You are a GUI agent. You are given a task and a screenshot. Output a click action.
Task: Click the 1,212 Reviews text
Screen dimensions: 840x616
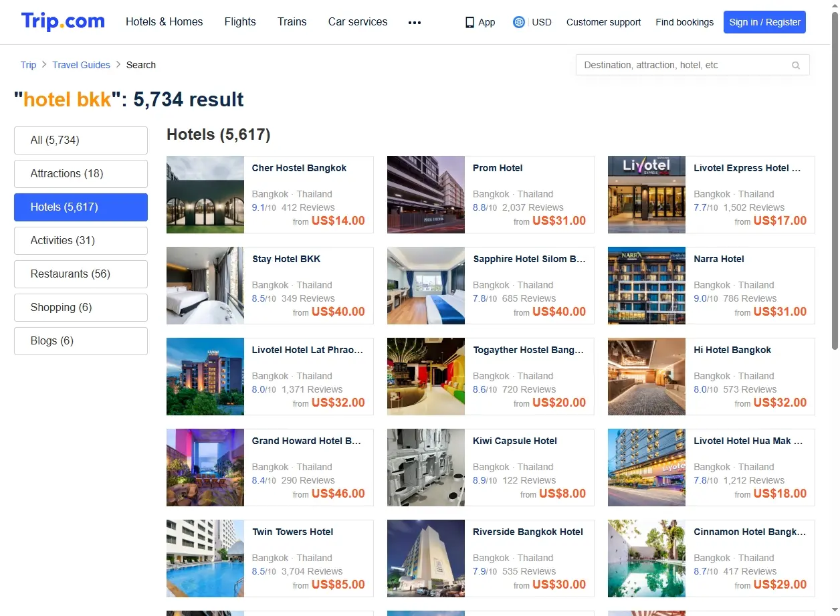pyautogui.click(x=754, y=481)
